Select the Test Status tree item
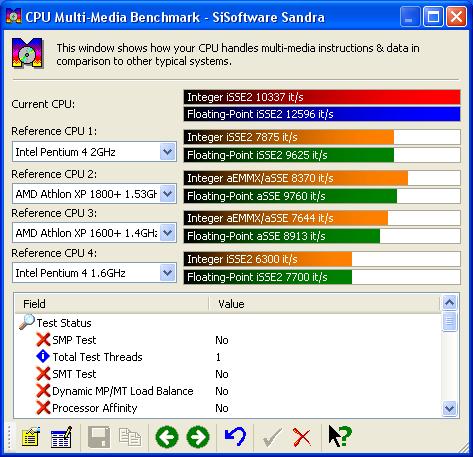The width and height of the screenshot is (473, 457). [64, 323]
